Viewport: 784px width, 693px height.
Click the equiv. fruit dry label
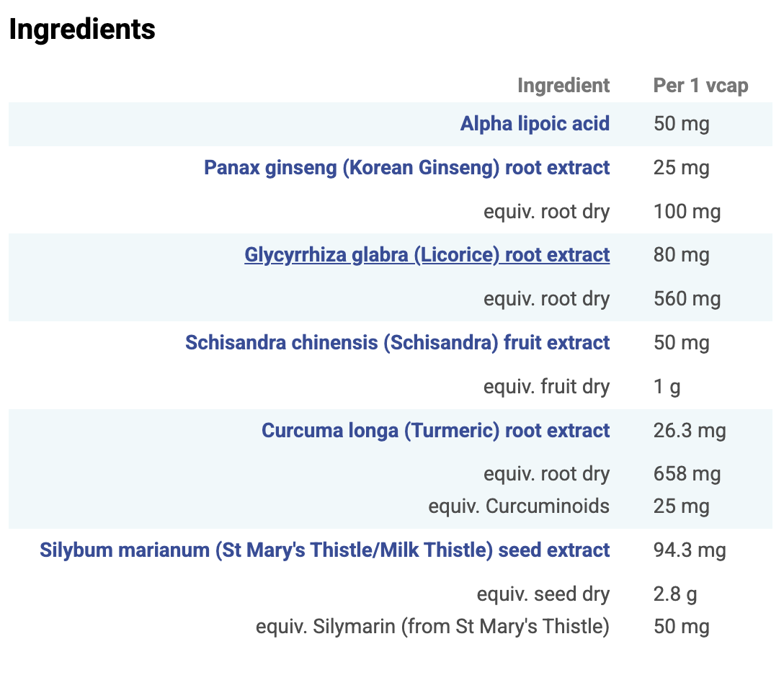tap(546, 387)
